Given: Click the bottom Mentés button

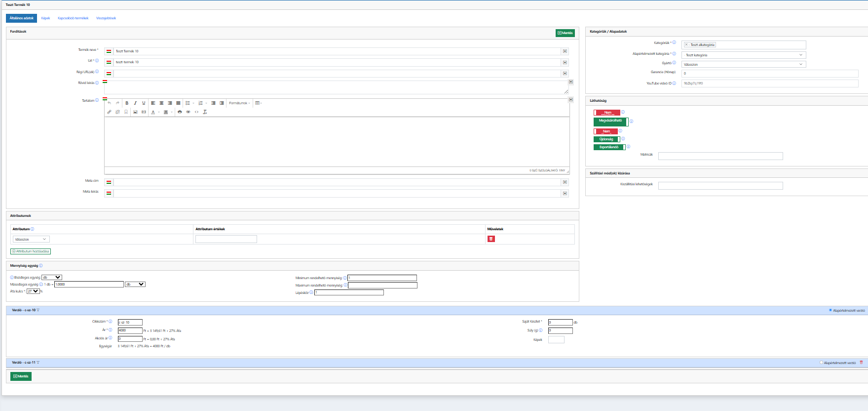Looking at the screenshot, I should click(21, 376).
